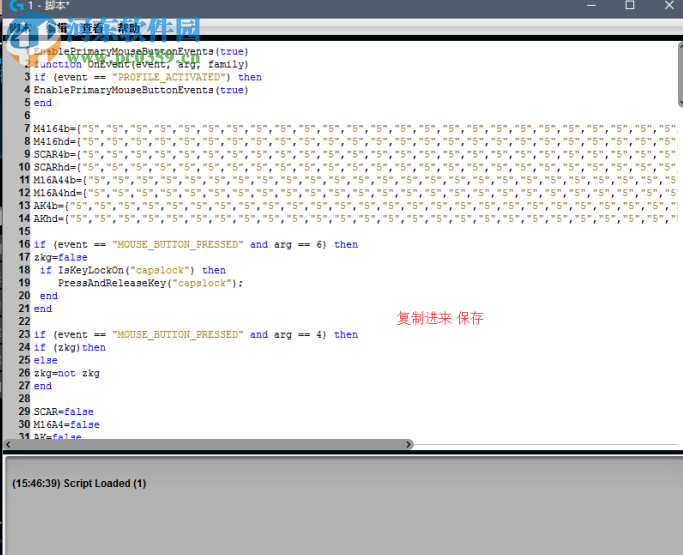The width and height of the screenshot is (683, 555).
Task: Click the end keyword on line 5
Action: [x=43, y=103]
